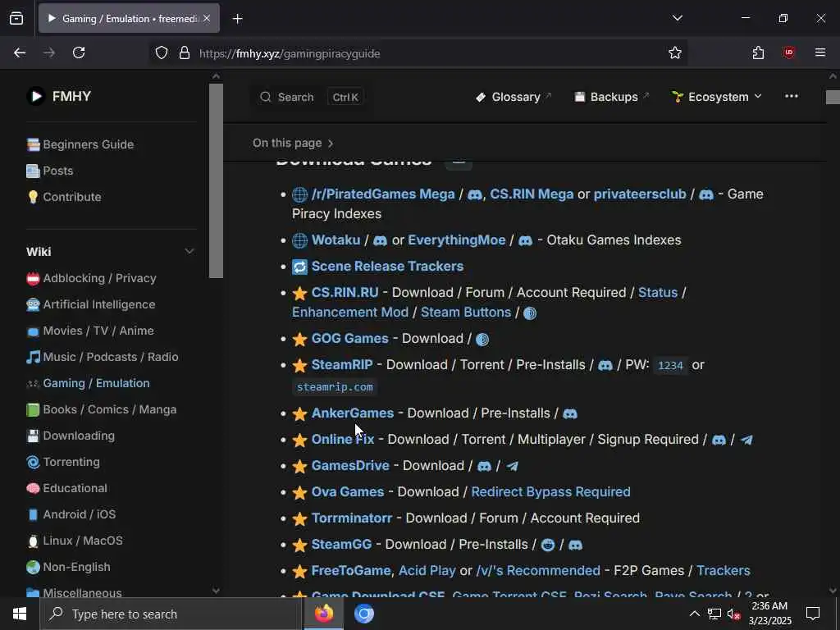This screenshot has height=630, width=840.
Task: Open Telegram icon in Online Fix row
Action: tap(746, 440)
